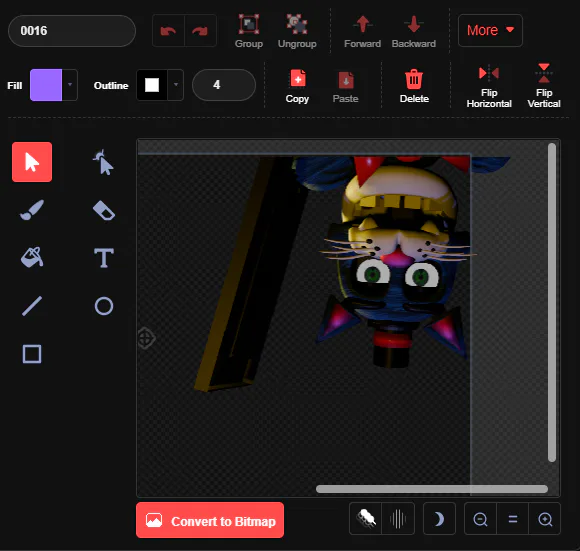Click the Group icon
The width and height of the screenshot is (580, 551).
coord(249,31)
